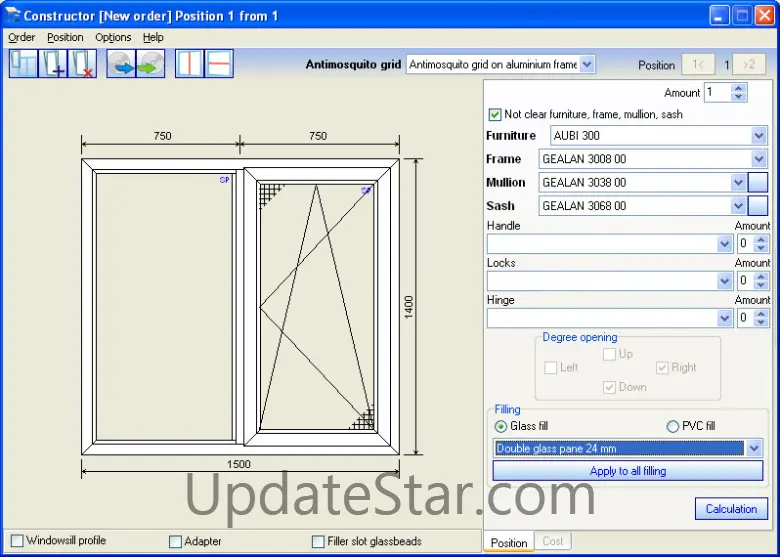Close the Constructor window
Viewport: 780px width, 557px height.
(765, 15)
